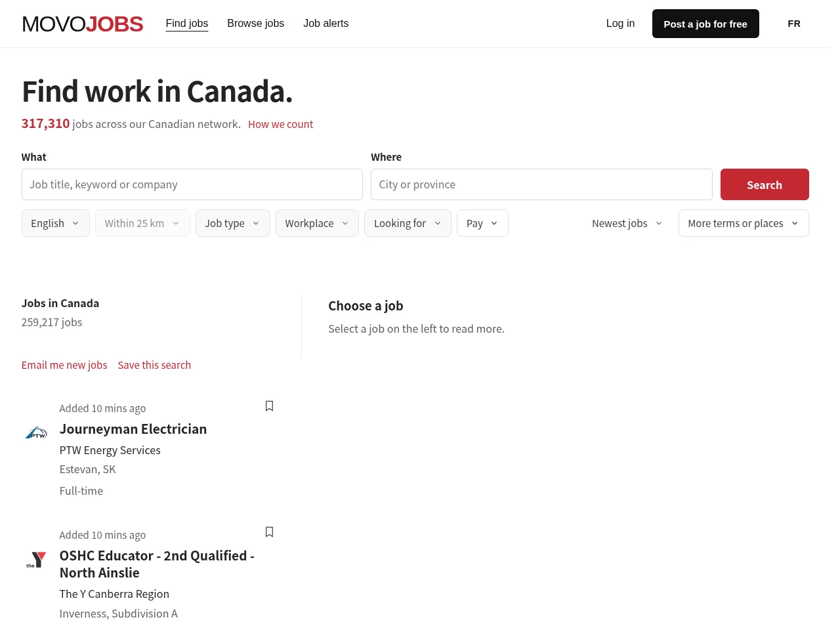Click The Y Canberra Region text

pyautogui.click(x=114, y=594)
